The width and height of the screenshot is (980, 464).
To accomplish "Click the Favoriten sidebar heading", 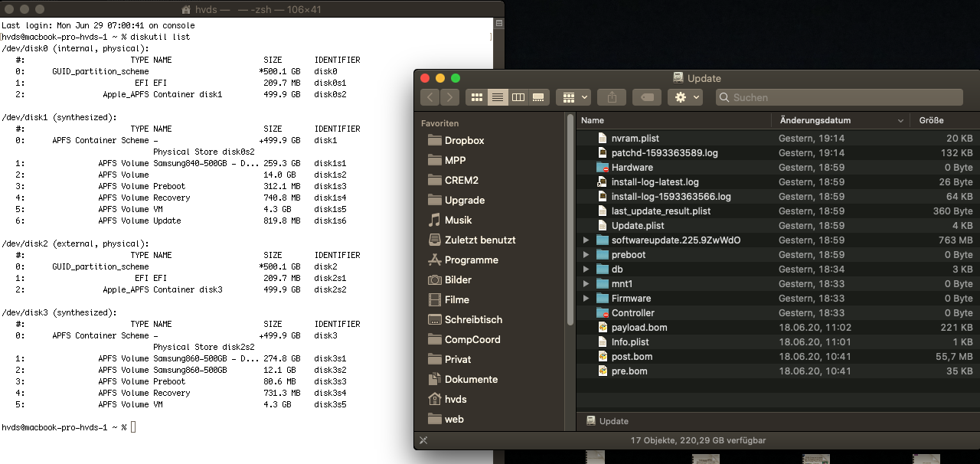I will coord(440,123).
